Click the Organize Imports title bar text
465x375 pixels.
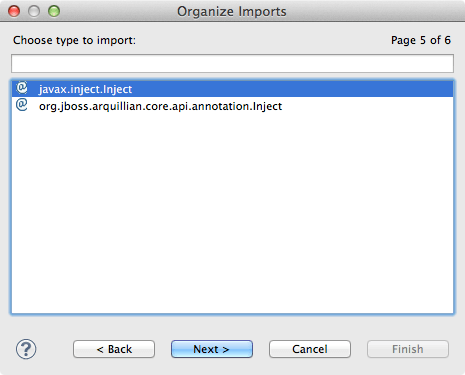point(232,12)
